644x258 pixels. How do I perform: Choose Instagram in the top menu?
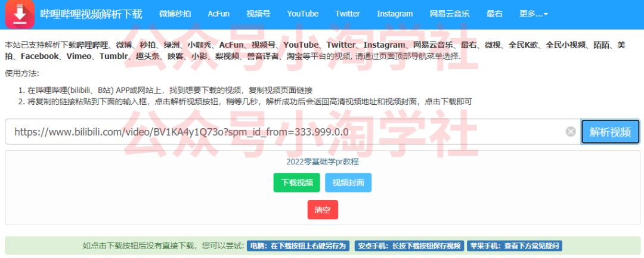click(395, 14)
